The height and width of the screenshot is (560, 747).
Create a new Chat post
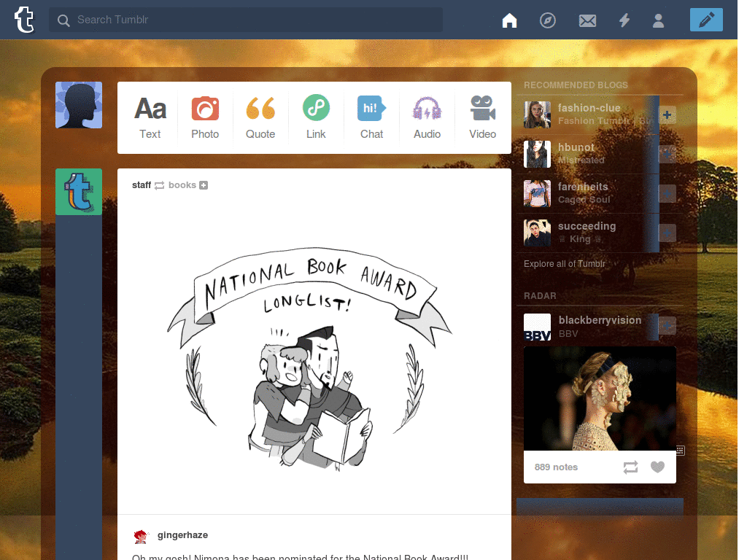pos(371,117)
